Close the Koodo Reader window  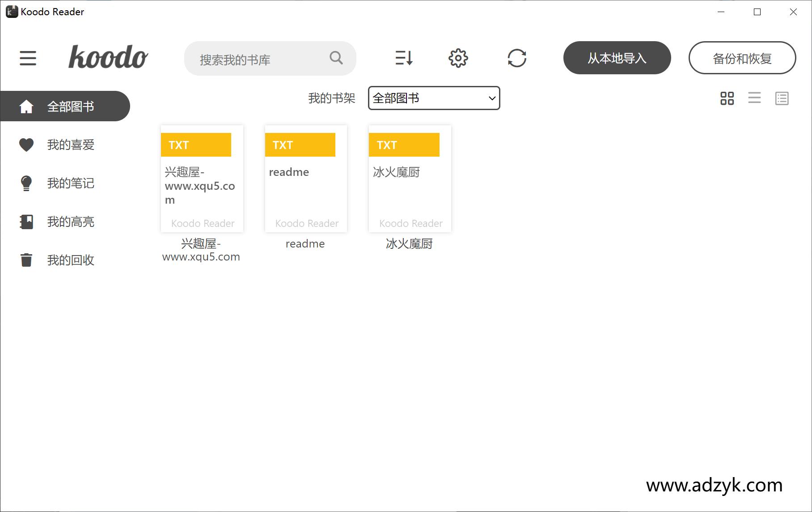[x=793, y=12]
